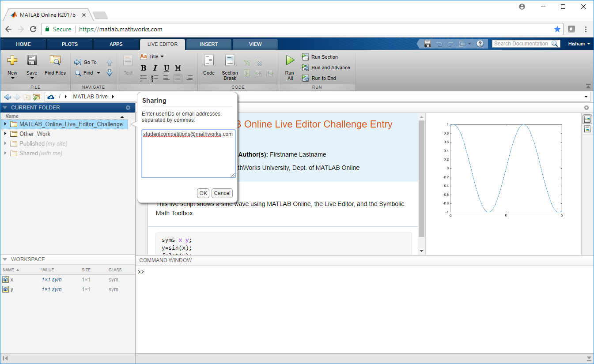Open CURRENT FOLDER panel actions menu
The height and width of the screenshot is (364, 594).
coord(128,108)
